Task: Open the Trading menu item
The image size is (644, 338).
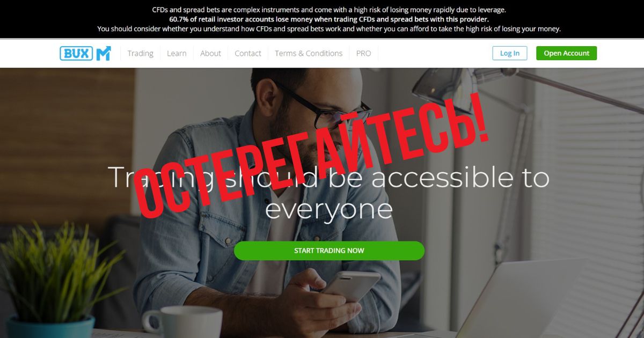Action: pyautogui.click(x=140, y=53)
